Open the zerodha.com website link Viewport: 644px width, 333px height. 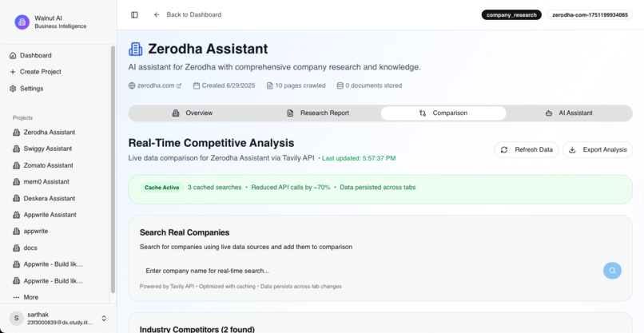coord(155,85)
